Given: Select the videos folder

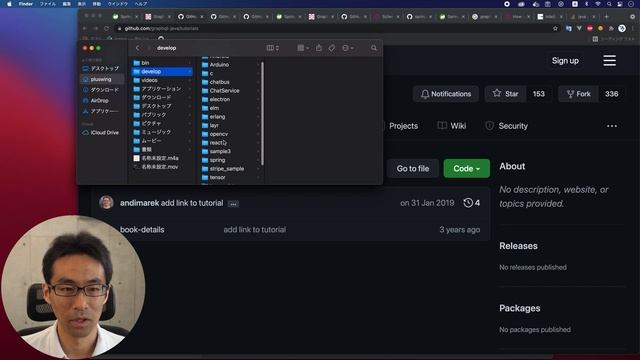Looking at the screenshot, I should (x=162, y=80).
